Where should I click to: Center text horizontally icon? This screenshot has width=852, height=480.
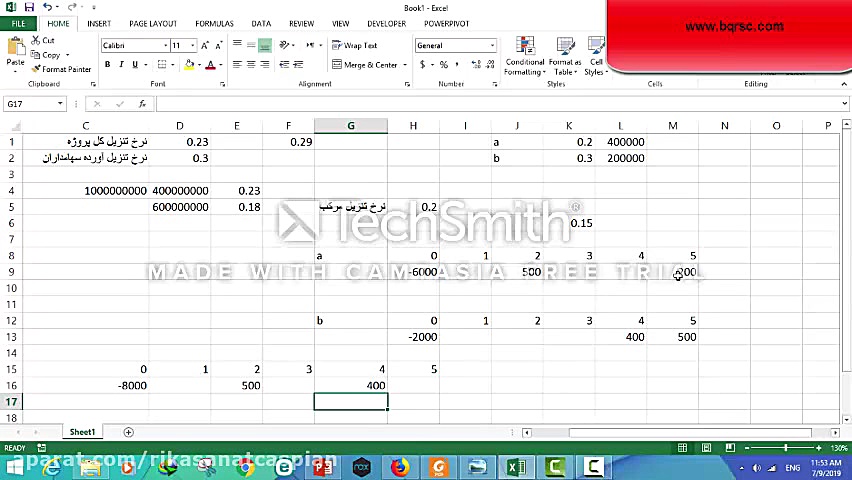[x=251, y=64]
